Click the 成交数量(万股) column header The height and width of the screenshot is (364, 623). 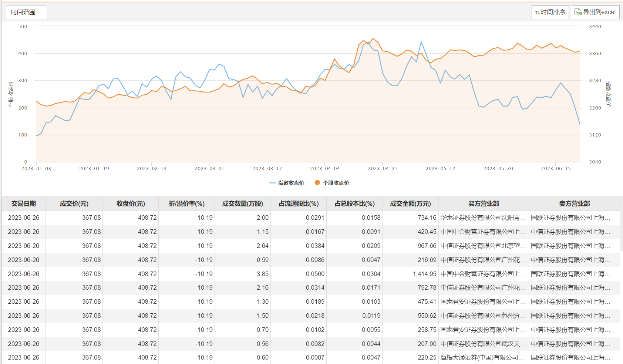(x=242, y=204)
